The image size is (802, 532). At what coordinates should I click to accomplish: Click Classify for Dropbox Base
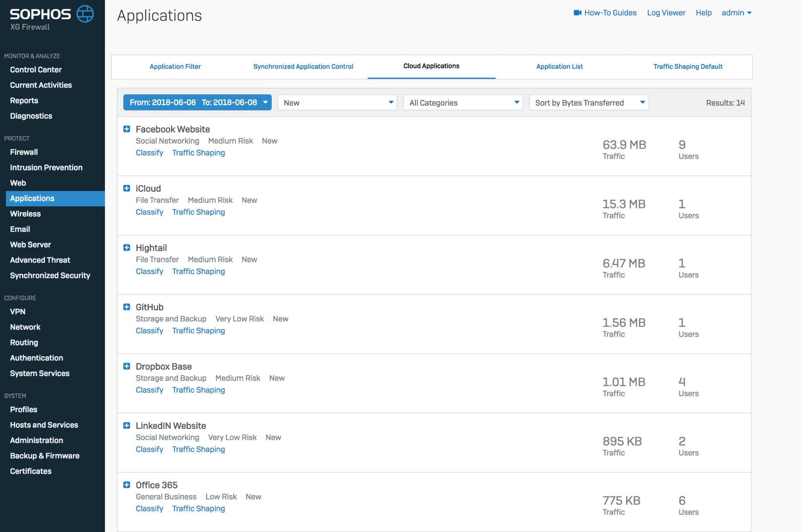(150, 390)
